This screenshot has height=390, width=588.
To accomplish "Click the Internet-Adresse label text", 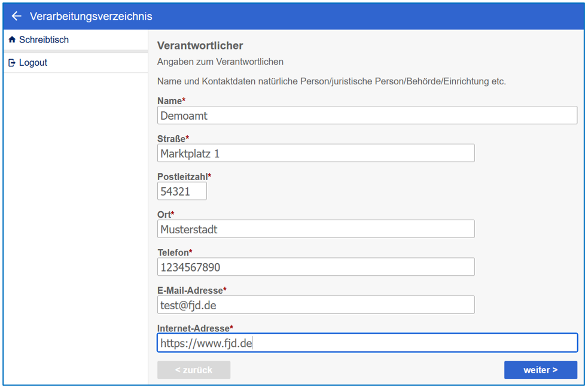I will (193, 328).
